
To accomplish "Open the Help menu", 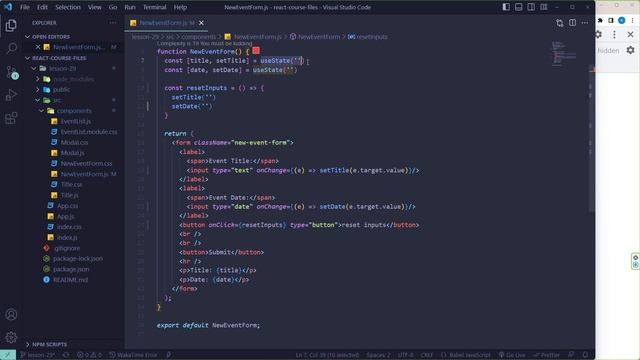I will coord(180,7).
